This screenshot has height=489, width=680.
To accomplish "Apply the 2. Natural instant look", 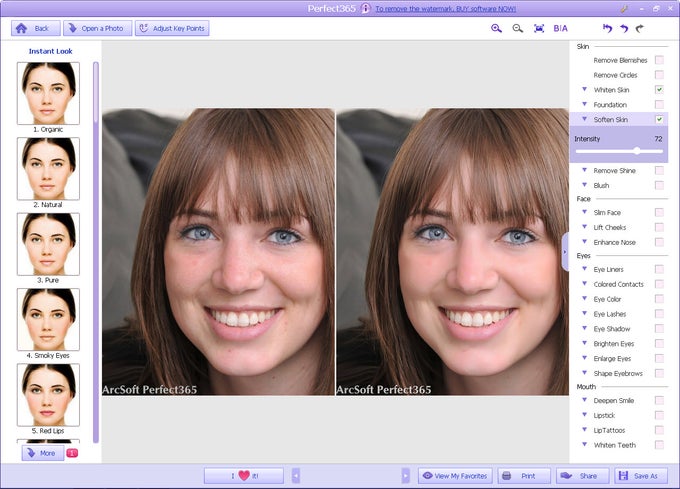I will tap(48, 169).
